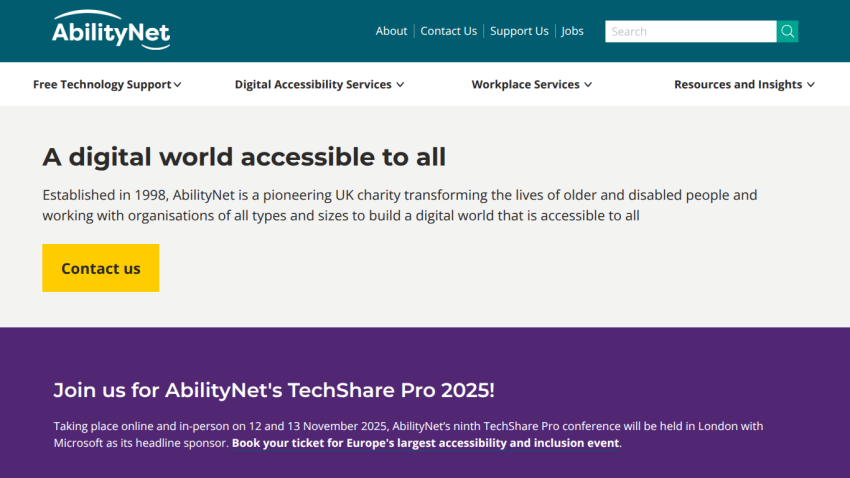Viewport: 850px width, 478px height.
Task: Click heading A digital world accessible to all
Action: pos(244,157)
